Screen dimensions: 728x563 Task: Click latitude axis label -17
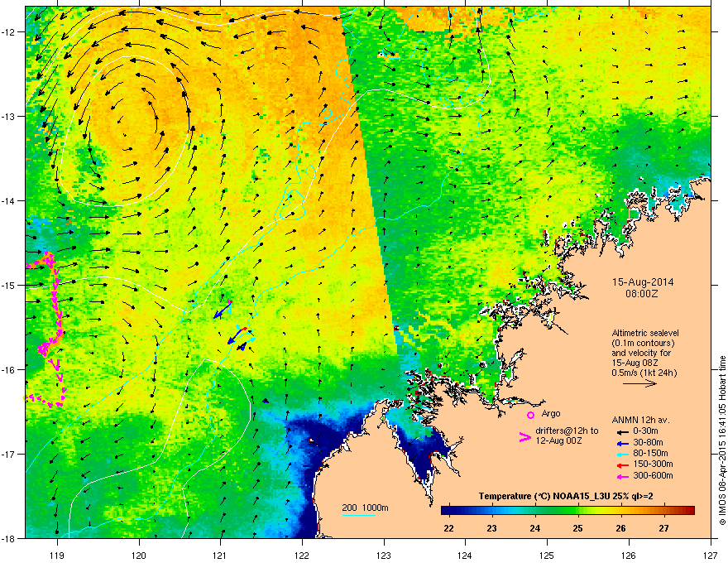(x=8, y=455)
